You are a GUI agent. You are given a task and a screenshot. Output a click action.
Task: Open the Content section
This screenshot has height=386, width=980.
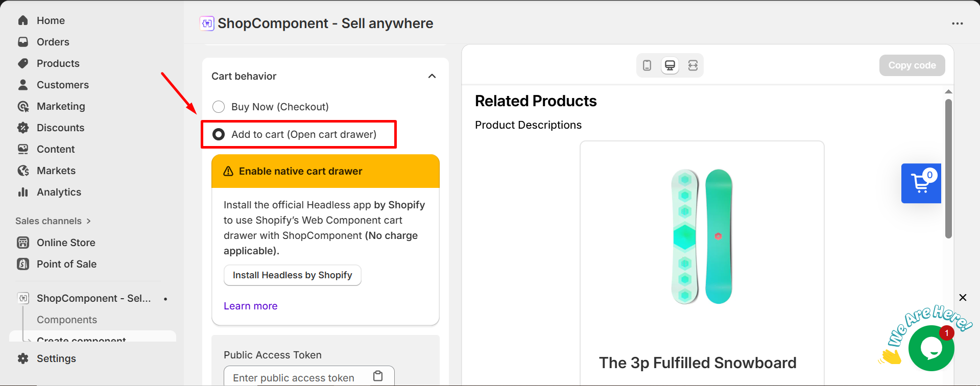click(x=56, y=149)
